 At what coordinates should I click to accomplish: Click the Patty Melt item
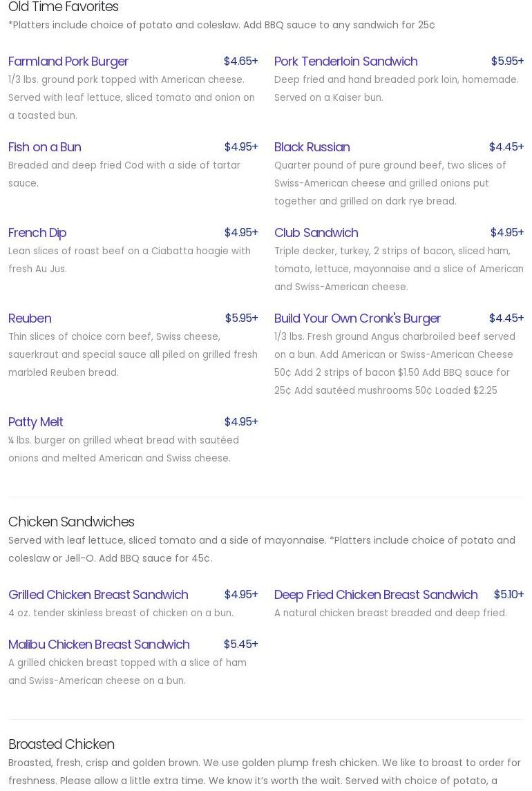[36, 422]
